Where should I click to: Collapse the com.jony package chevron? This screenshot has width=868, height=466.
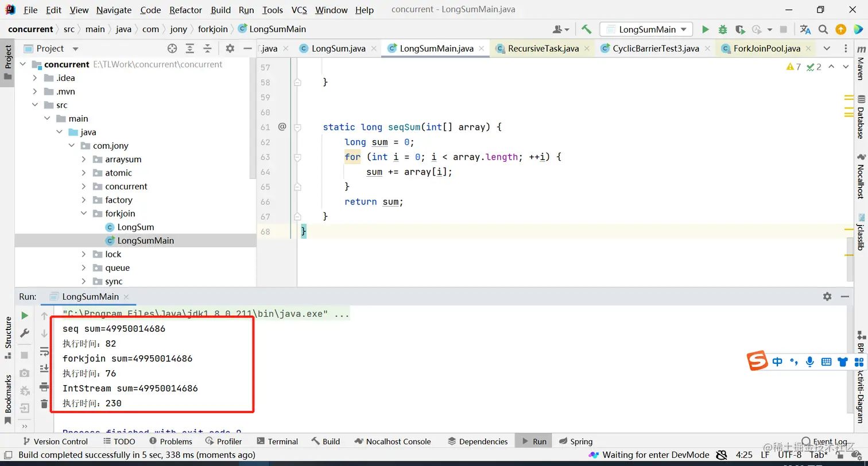pyautogui.click(x=72, y=146)
